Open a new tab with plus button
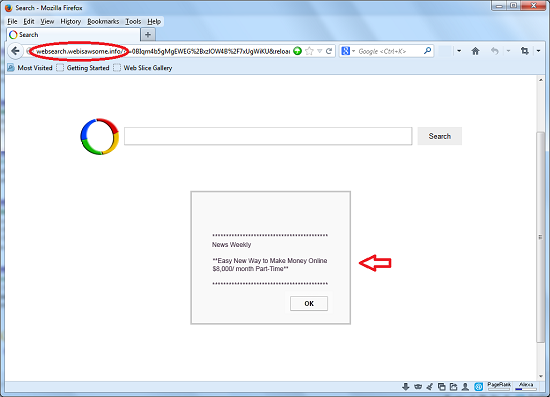550x397 pixels. click(148, 35)
